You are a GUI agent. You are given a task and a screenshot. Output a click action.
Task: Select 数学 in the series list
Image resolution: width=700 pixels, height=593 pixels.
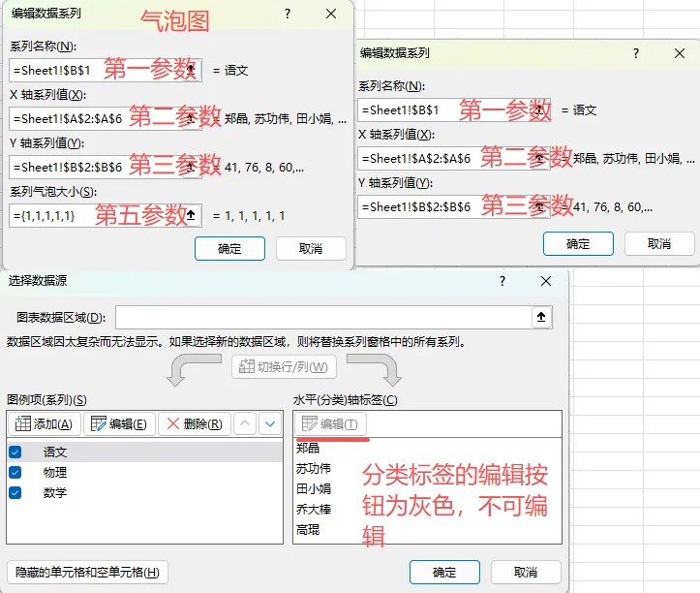[145, 492]
